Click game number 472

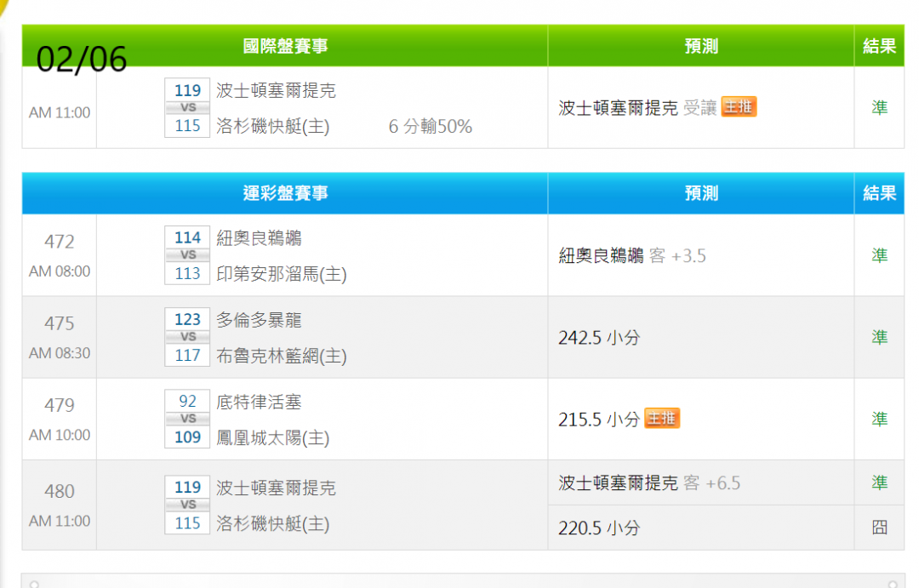[60, 242]
